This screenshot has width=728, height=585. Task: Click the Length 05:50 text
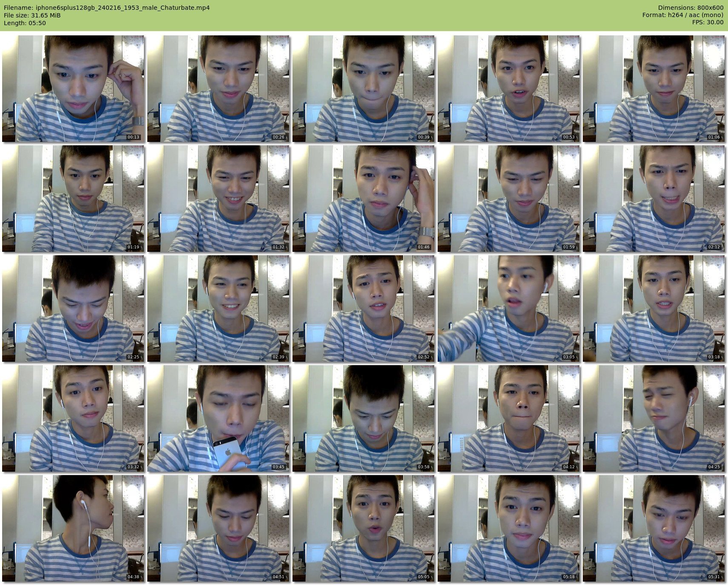(x=25, y=23)
